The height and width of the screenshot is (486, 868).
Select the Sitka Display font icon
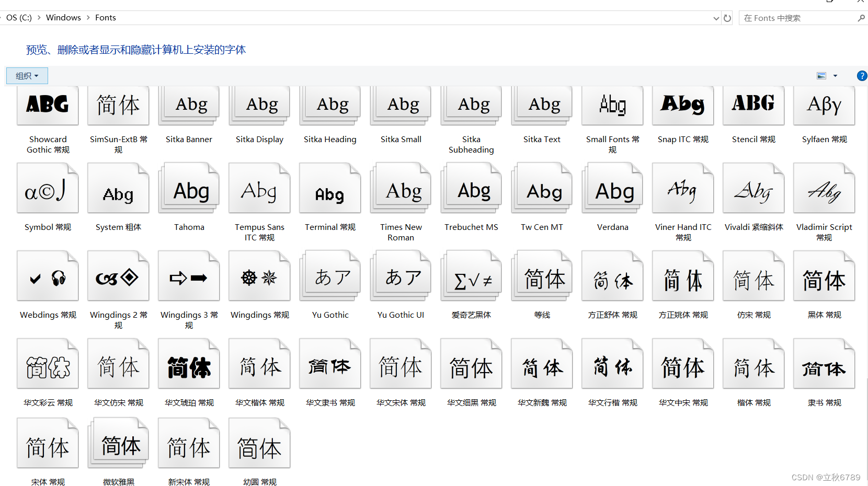pos(259,106)
